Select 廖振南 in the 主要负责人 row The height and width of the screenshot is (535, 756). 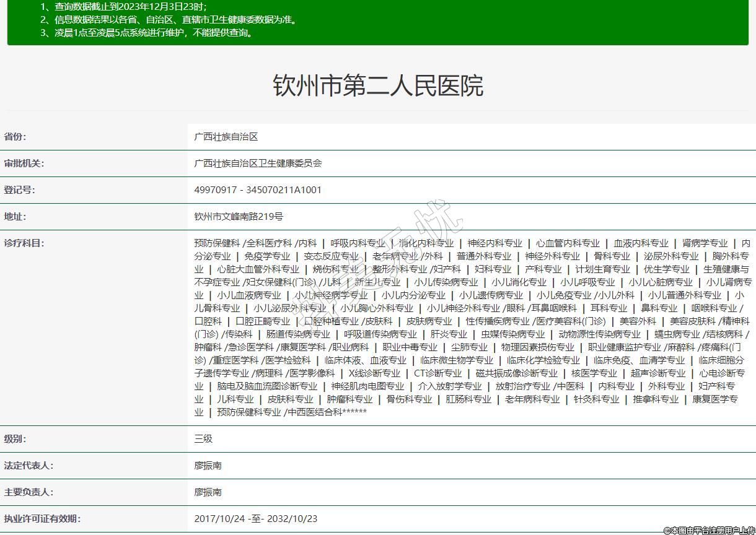pyautogui.click(x=208, y=492)
